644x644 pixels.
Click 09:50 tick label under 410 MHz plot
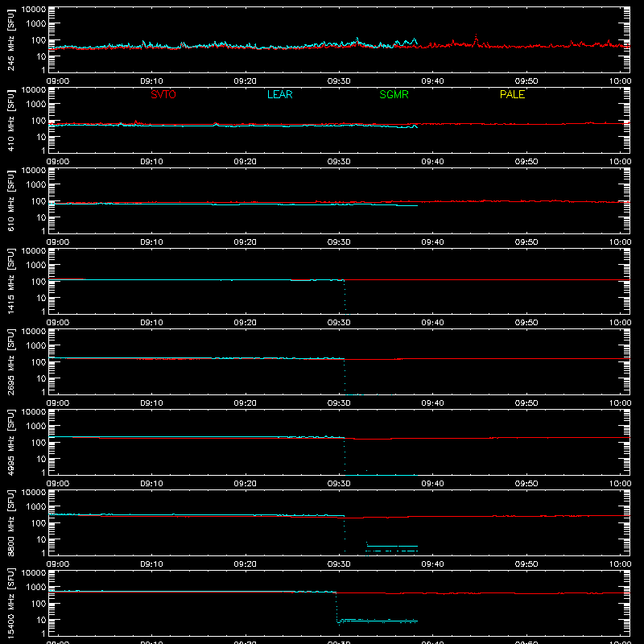[526, 162]
